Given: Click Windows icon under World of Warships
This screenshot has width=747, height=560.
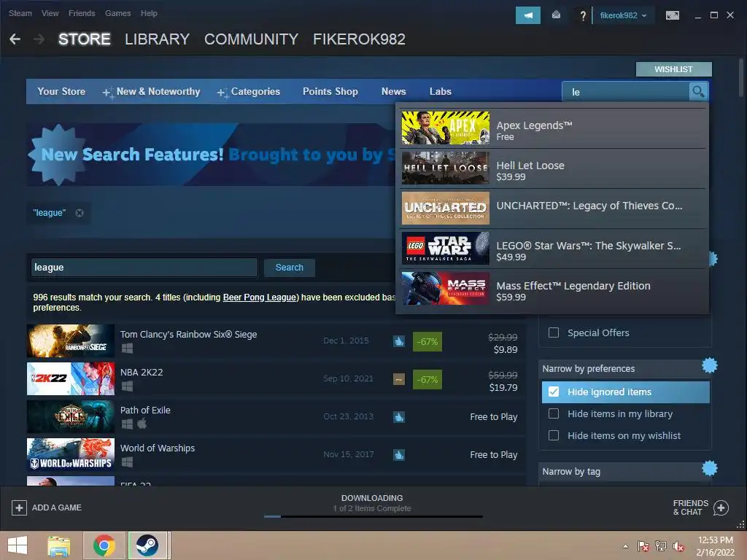Looking at the screenshot, I should click(x=127, y=462).
